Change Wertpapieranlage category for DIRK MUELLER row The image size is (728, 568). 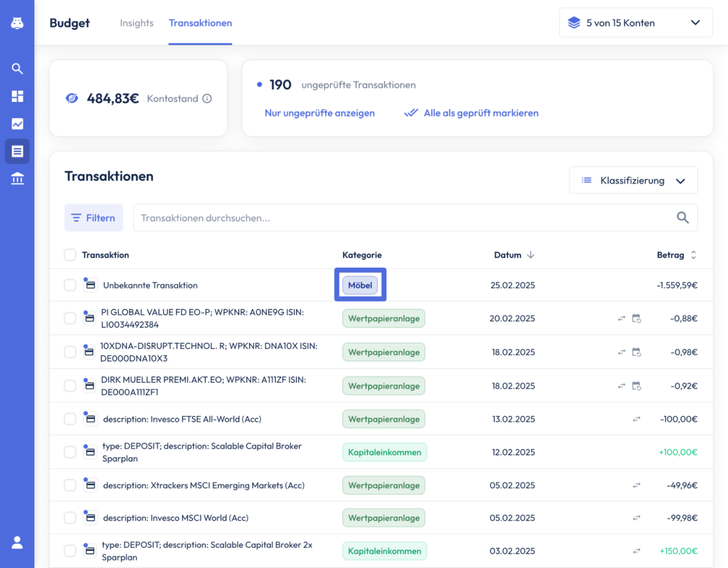tap(383, 386)
